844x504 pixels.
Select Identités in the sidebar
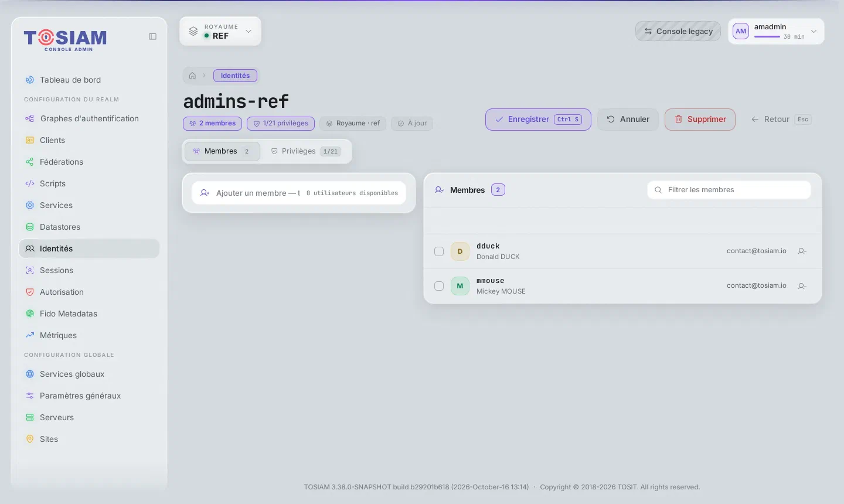[x=89, y=248]
